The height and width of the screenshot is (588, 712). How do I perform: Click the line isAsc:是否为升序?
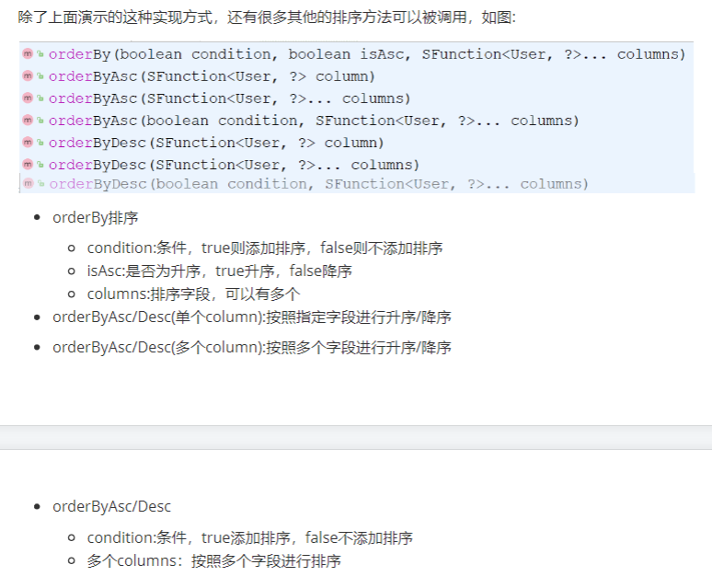pos(219,271)
